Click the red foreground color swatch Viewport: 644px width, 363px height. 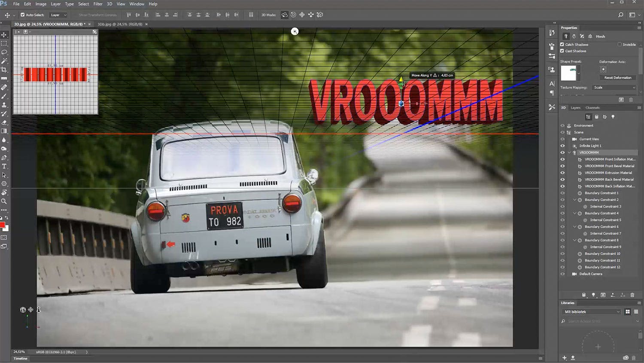[3, 225]
